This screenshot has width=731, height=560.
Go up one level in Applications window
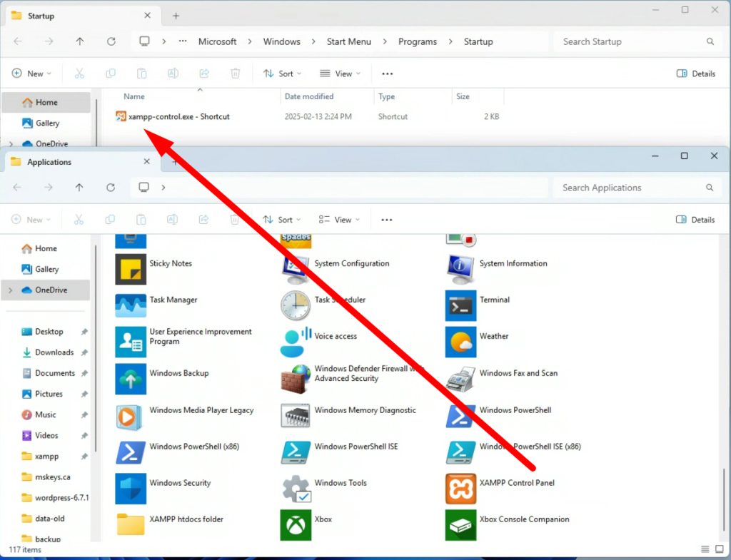point(79,188)
